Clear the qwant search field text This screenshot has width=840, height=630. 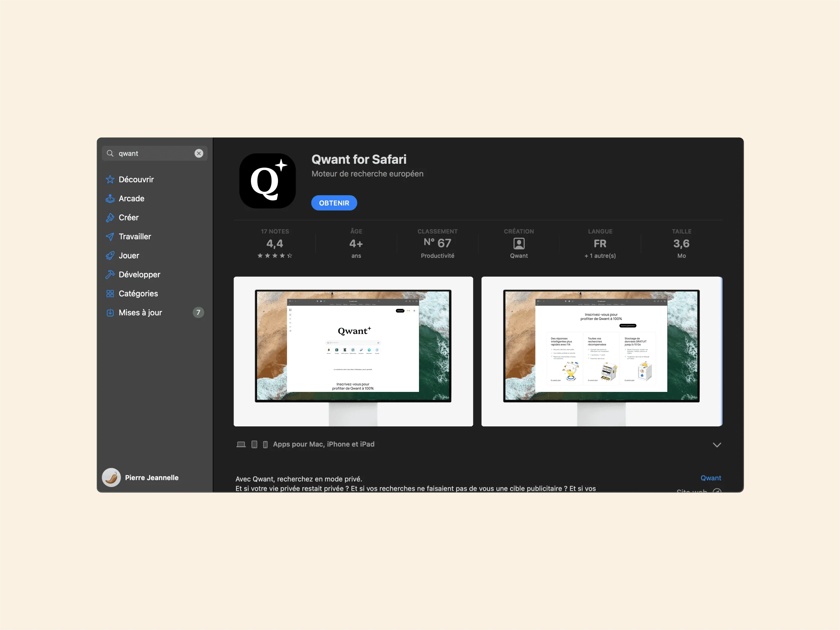[199, 153]
